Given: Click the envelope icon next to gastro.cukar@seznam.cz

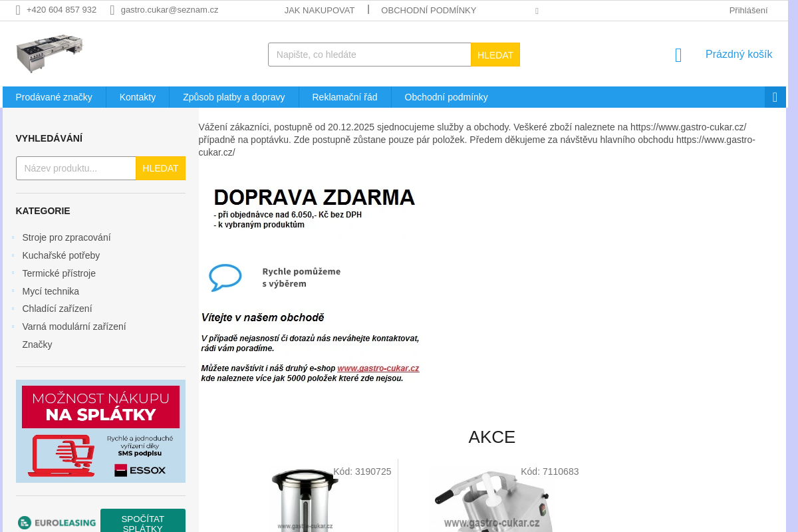Looking at the screenshot, I should click(110, 10).
